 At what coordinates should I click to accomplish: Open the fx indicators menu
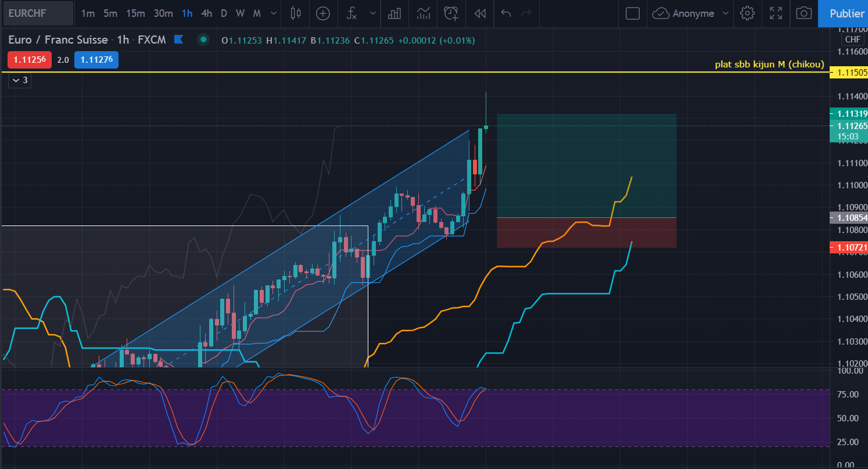coord(351,13)
